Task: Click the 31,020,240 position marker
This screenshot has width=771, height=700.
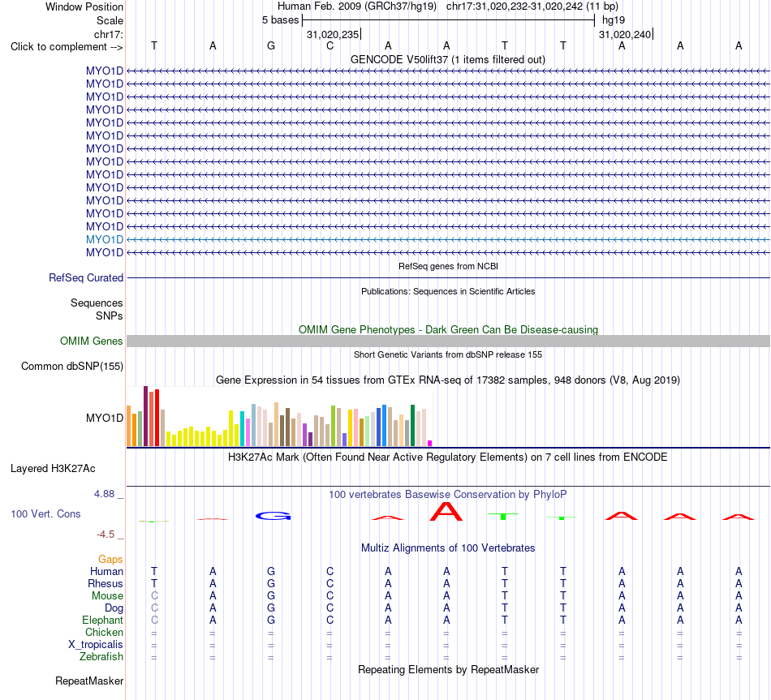Action: [x=625, y=34]
